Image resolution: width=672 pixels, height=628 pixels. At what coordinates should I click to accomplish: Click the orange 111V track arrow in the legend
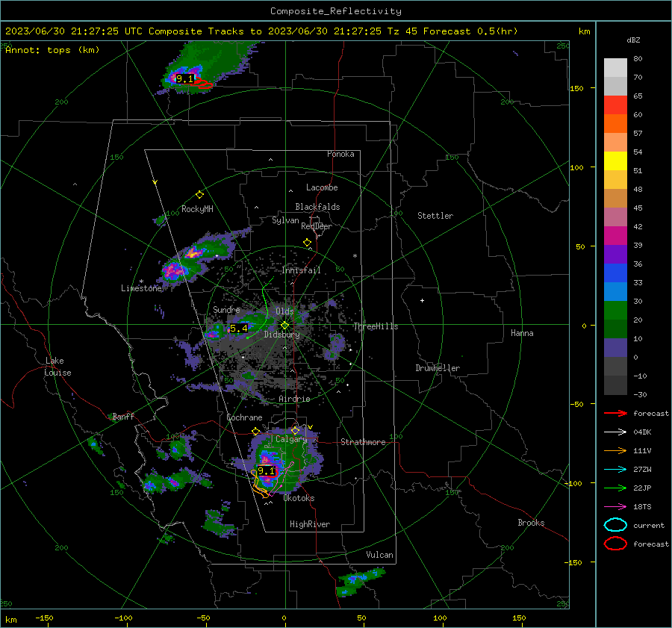pos(615,450)
